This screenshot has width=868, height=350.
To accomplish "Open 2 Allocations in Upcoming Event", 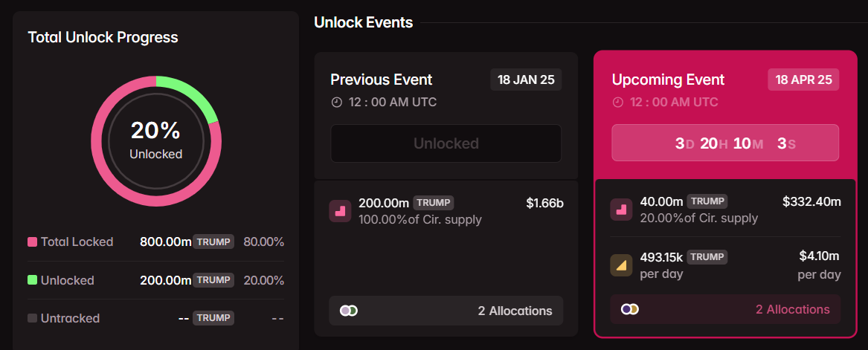I will (x=792, y=309).
